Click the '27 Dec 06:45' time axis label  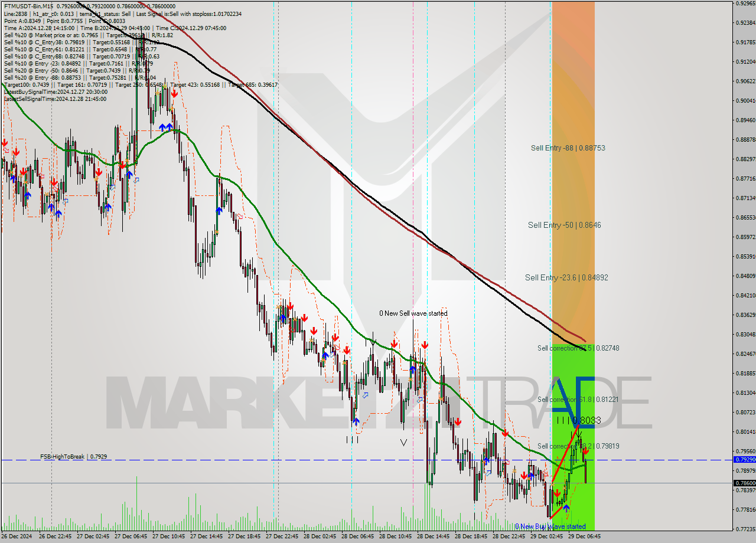131,537
